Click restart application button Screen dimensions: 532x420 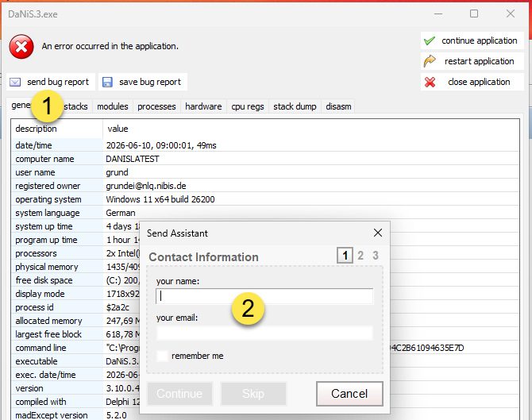pyautogui.click(x=472, y=61)
